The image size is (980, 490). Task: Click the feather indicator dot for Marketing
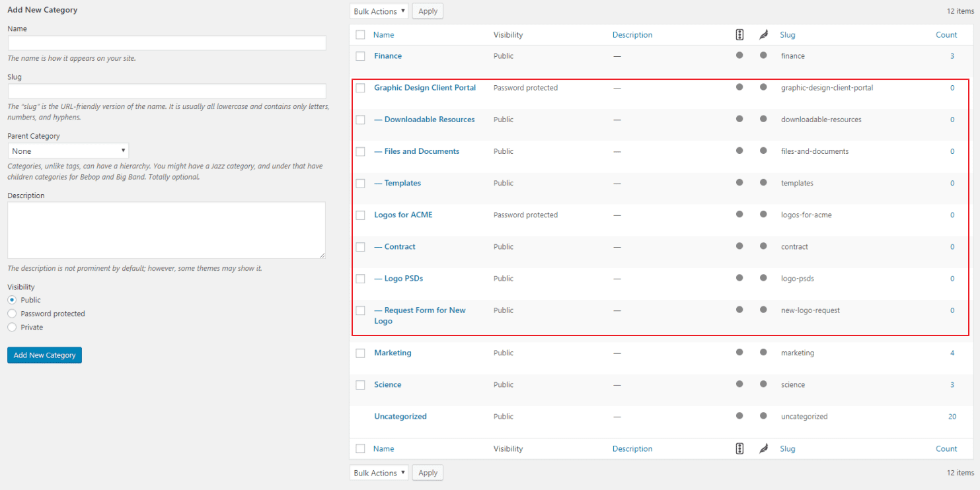(x=764, y=352)
